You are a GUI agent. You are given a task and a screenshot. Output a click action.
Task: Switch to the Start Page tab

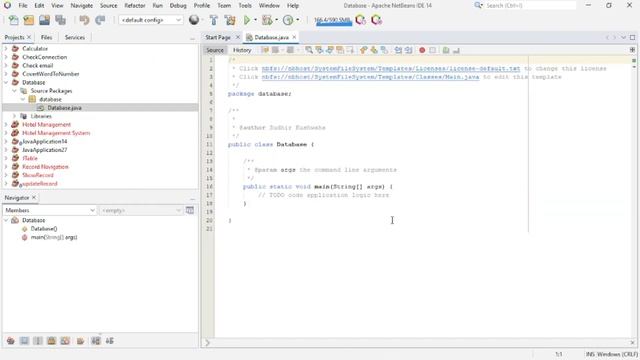[218, 37]
